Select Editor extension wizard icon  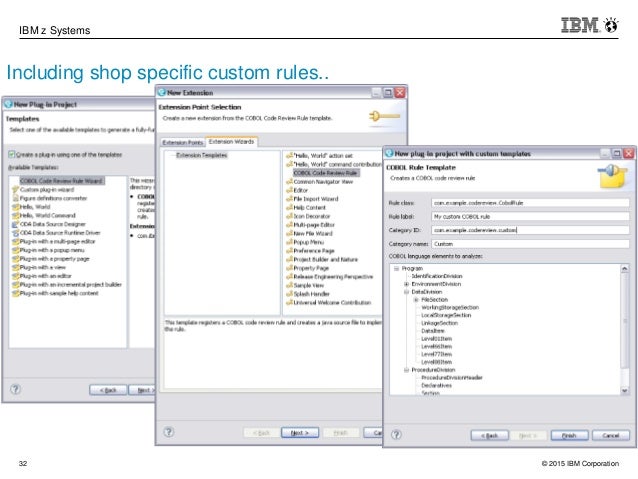pyautogui.click(x=289, y=190)
